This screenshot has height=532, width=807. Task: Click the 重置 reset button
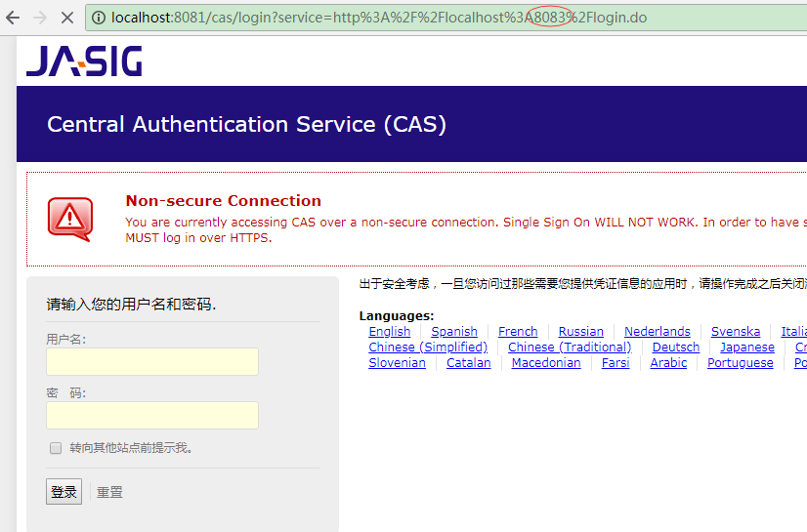pos(109,492)
